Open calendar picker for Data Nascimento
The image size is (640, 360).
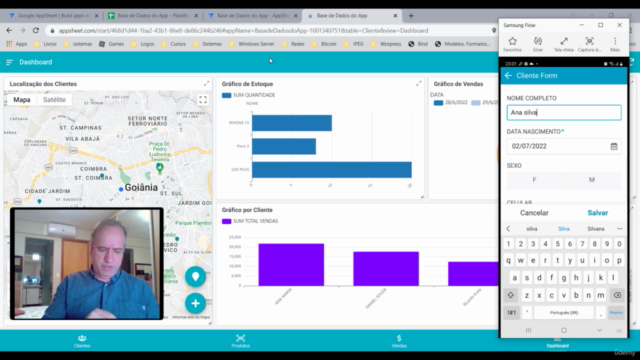(614, 146)
